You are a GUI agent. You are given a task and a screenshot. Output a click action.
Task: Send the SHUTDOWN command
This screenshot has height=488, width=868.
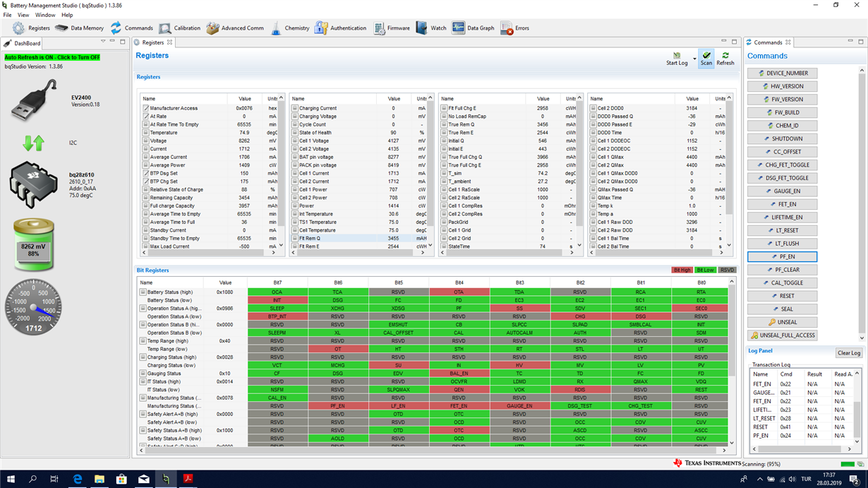coord(782,139)
